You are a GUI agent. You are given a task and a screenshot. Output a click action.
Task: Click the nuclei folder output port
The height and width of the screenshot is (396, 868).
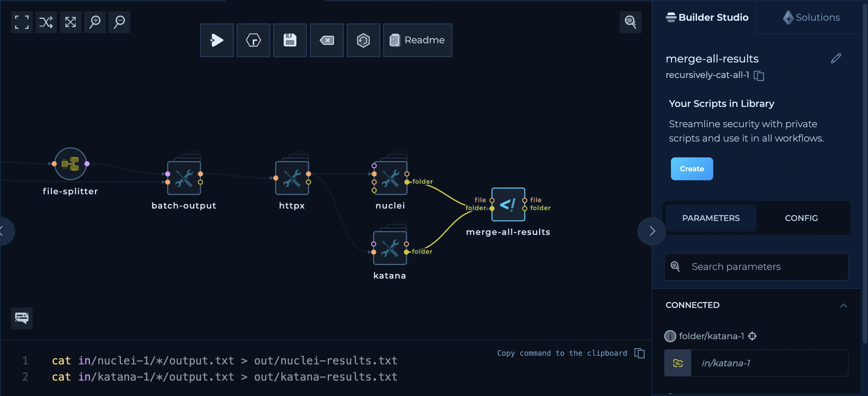(407, 182)
